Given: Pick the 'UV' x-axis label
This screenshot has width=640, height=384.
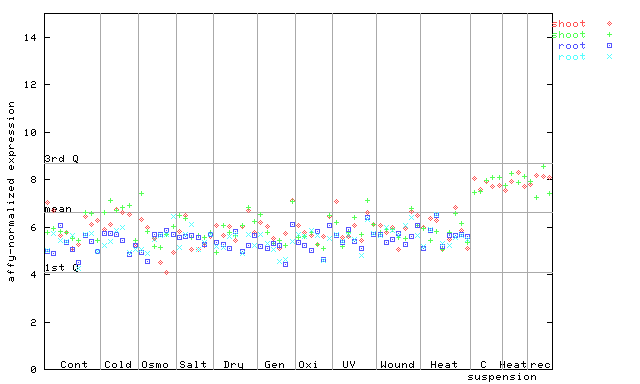Looking at the screenshot, I should click(349, 364).
